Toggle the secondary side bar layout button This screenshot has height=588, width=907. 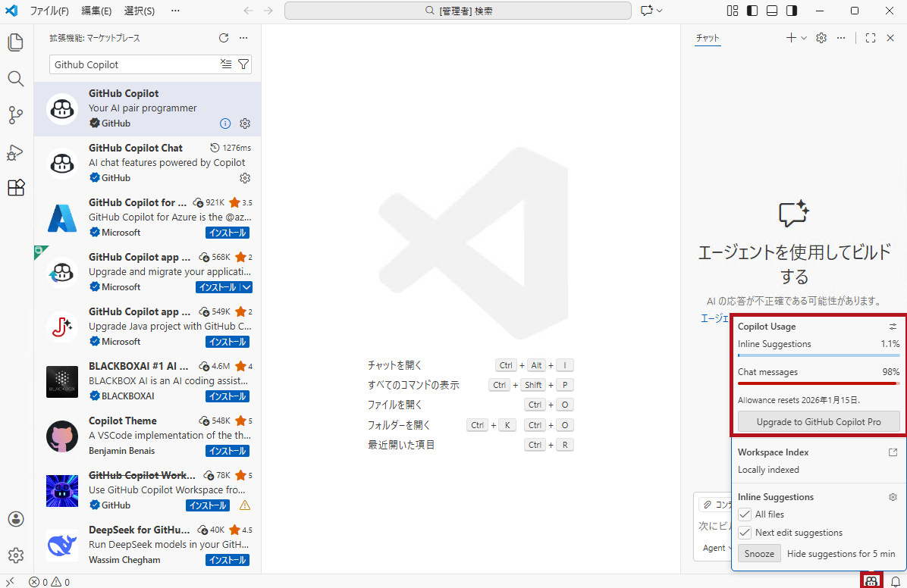791,11
